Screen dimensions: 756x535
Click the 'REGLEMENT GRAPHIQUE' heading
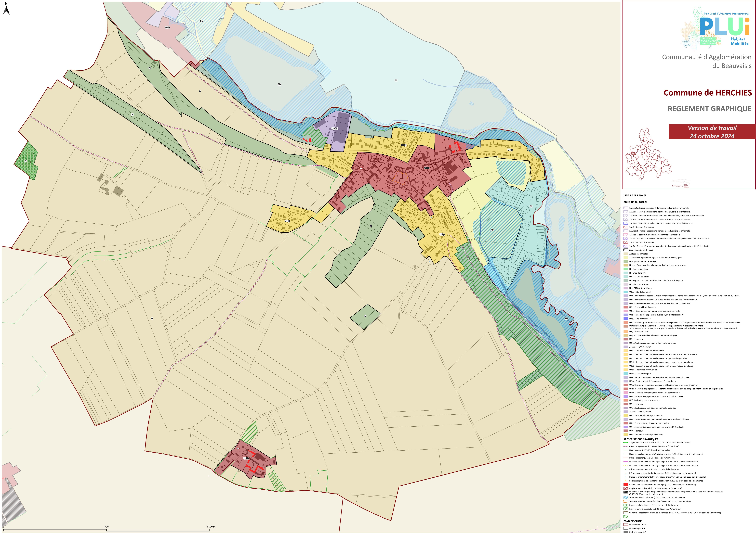point(710,109)
